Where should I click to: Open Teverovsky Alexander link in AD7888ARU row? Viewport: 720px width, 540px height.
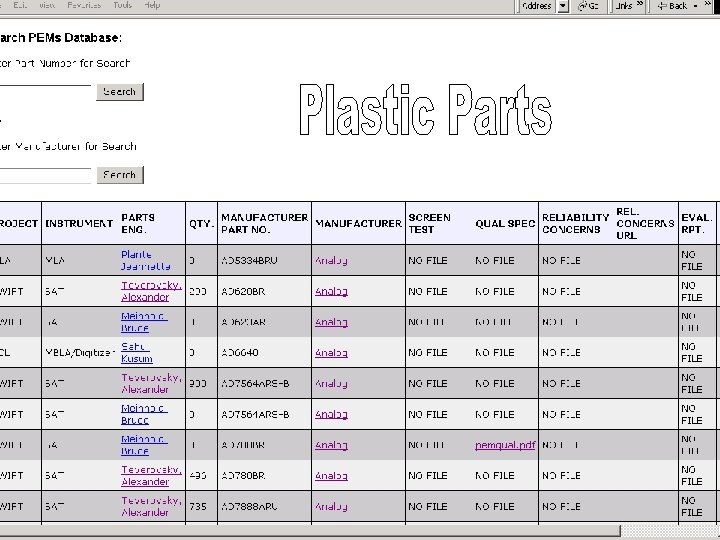click(x=151, y=506)
